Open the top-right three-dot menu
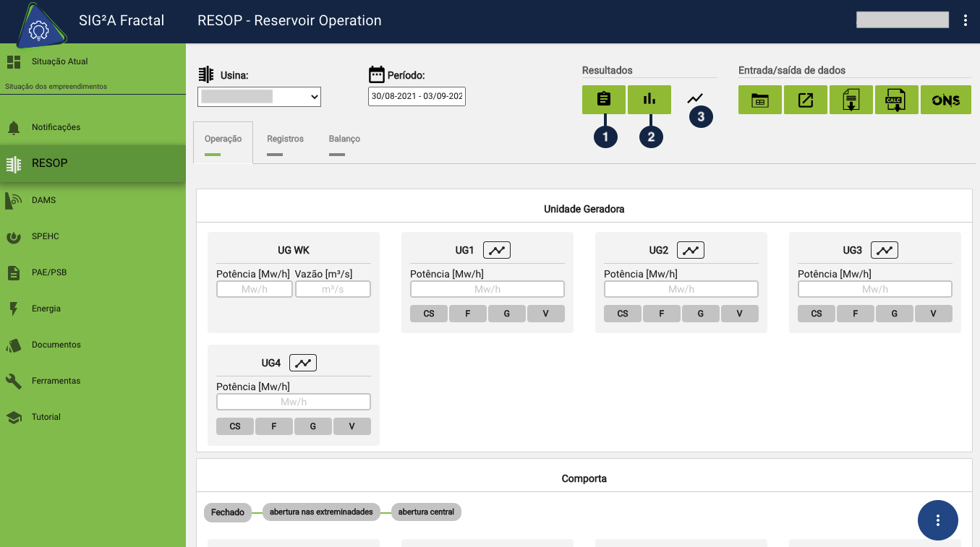 (966, 20)
